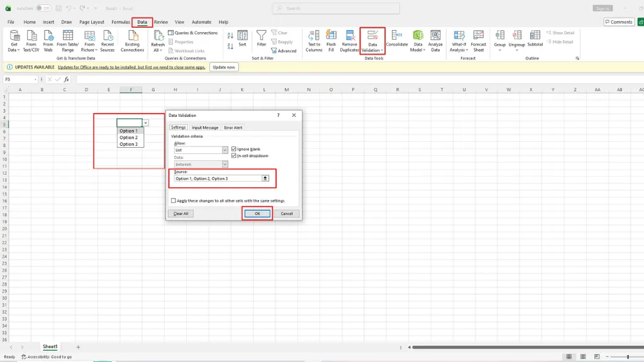Open From Picture options
644x362 pixels.
click(x=89, y=41)
